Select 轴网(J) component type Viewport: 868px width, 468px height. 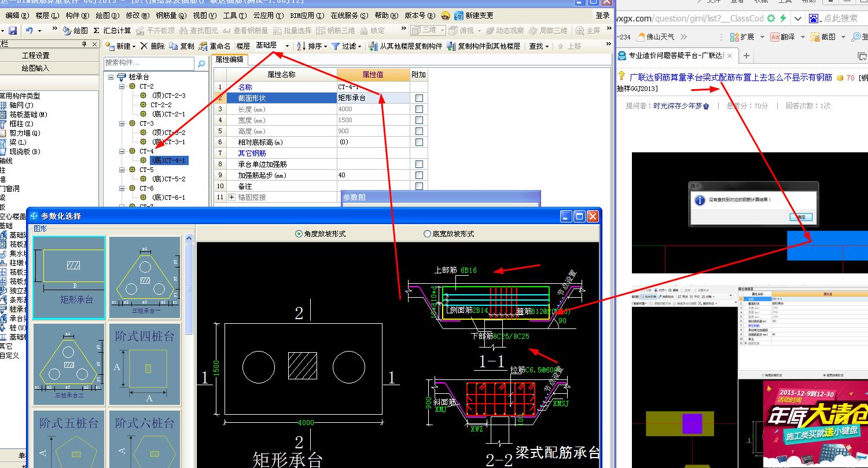pos(17,105)
